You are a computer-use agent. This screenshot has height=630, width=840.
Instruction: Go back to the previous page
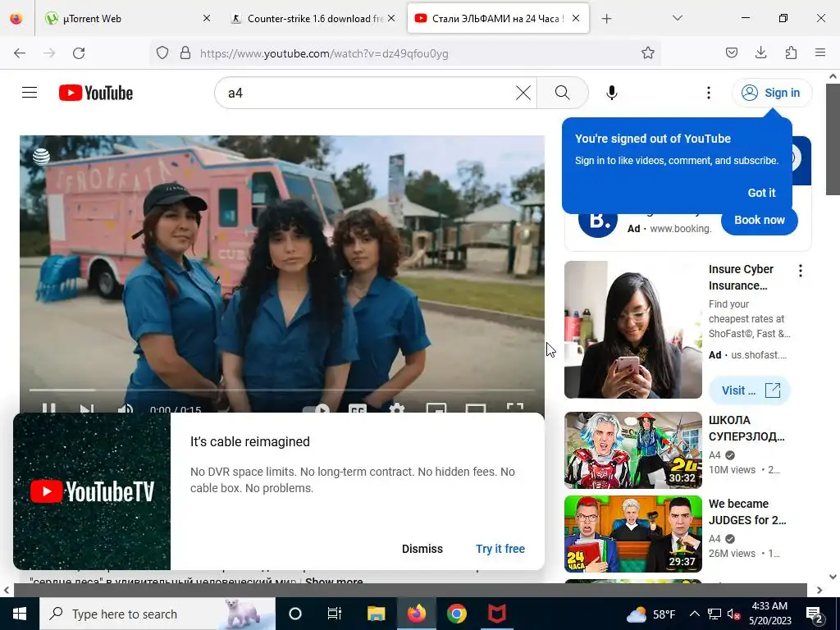click(20, 53)
